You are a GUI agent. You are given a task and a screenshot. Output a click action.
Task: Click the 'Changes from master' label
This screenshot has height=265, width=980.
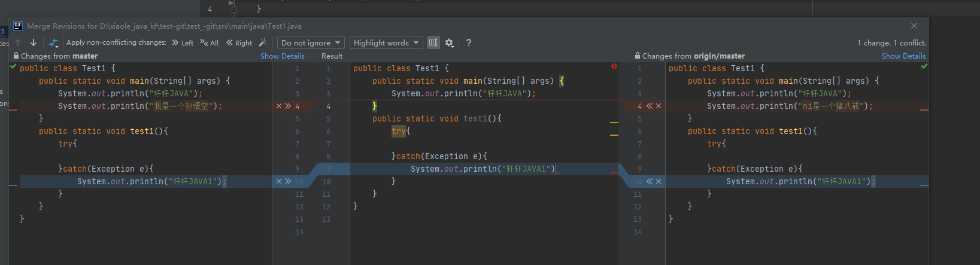(x=59, y=56)
